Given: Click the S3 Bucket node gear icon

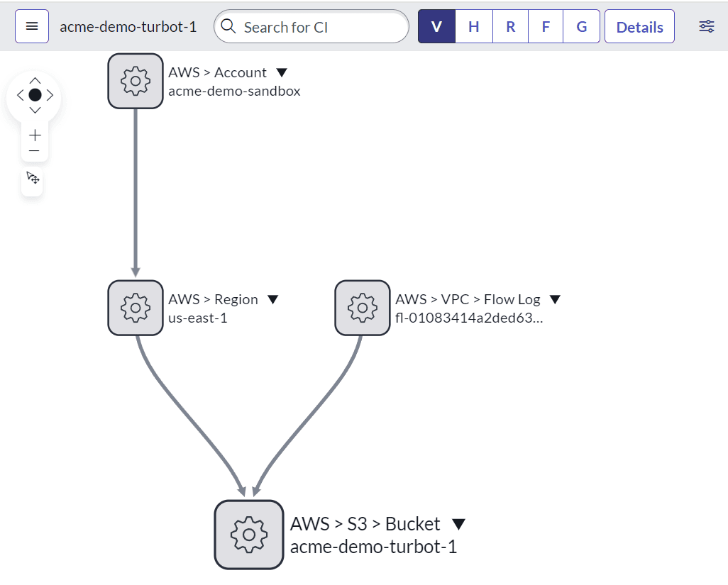Looking at the screenshot, I should (x=248, y=534).
